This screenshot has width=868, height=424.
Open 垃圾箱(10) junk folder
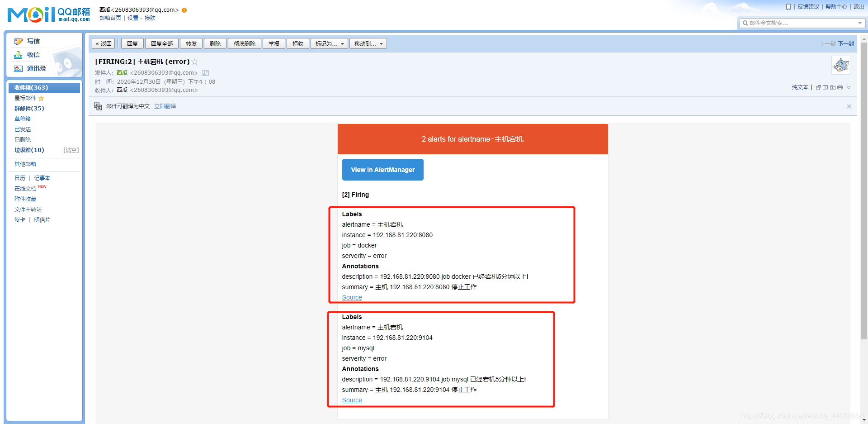[29, 150]
